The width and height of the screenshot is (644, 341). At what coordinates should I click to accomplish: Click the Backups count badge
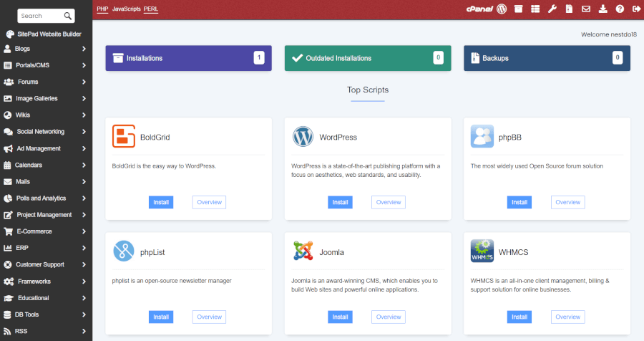(x=618, y=57)
